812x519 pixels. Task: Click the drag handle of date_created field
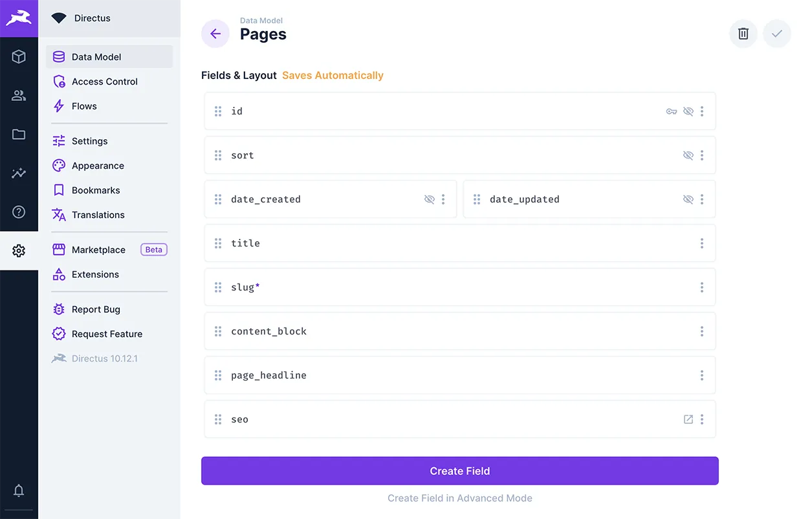(x=218, y=199)
